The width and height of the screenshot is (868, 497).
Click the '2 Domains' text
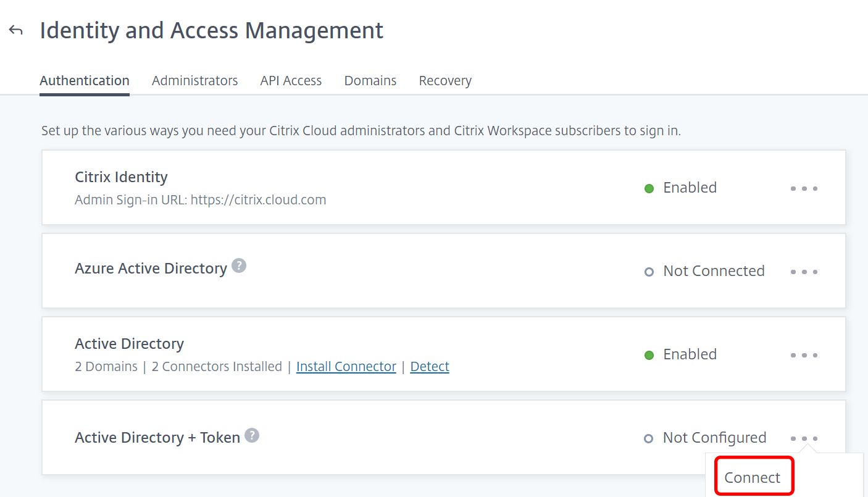point(106,366)
